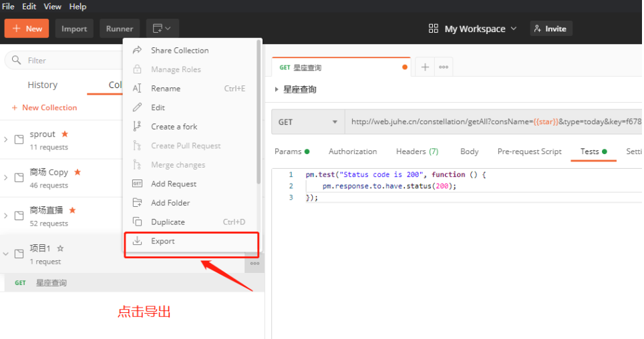Switch to the Authorization tab
The height and width of the screenshot is (339, 644).
(352, 151)
